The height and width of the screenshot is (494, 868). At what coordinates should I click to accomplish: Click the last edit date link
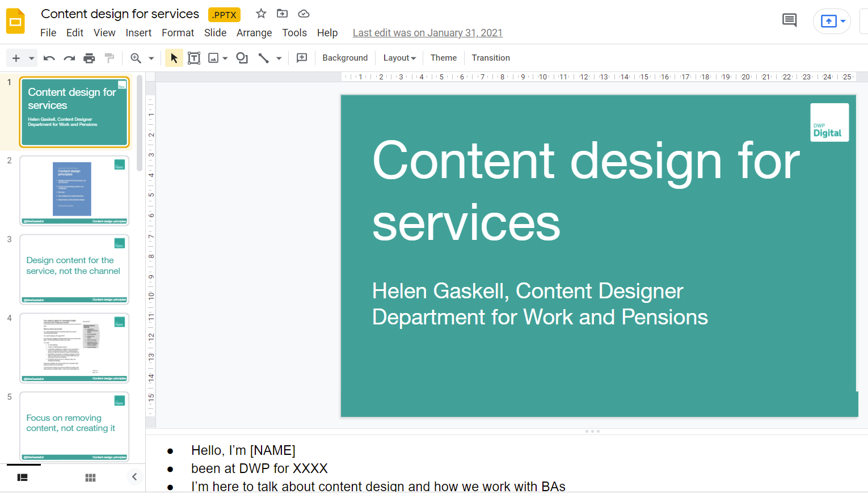[427, 32]
